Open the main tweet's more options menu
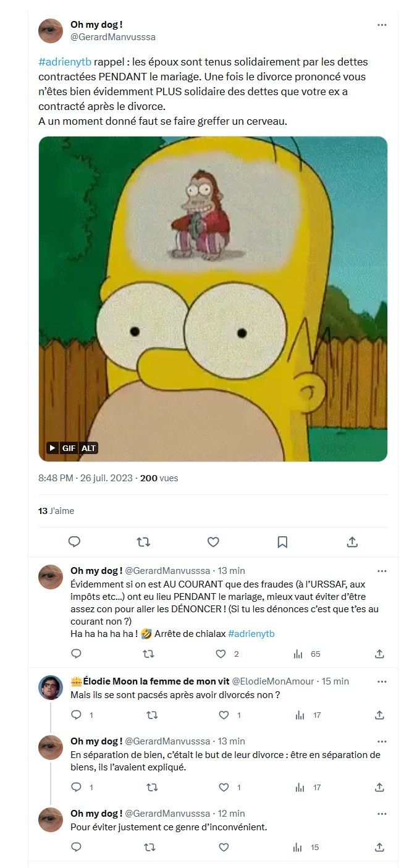The width and height of the screenshot is (417, 868). click(x=382, y=25)
